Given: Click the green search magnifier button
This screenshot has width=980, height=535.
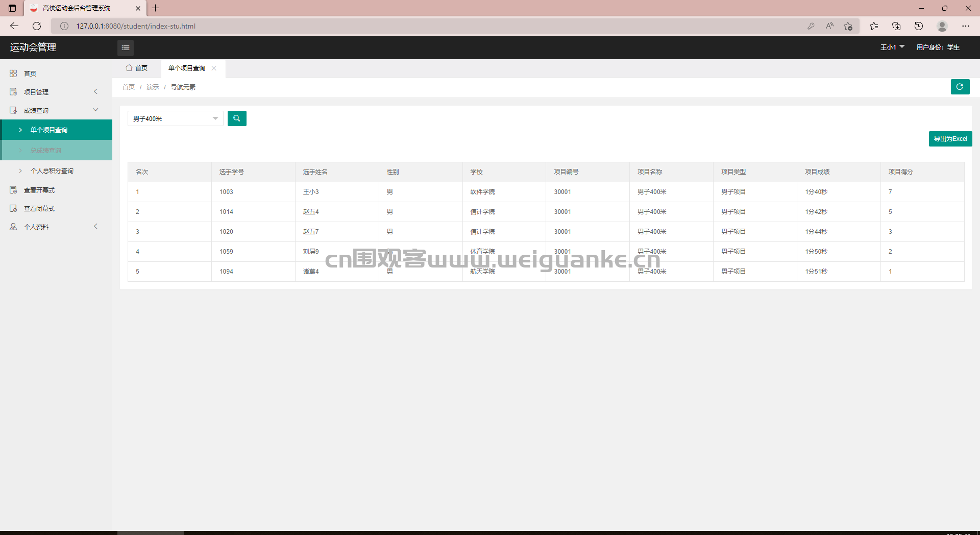Looking at the screenshot, I should (237, 118).
